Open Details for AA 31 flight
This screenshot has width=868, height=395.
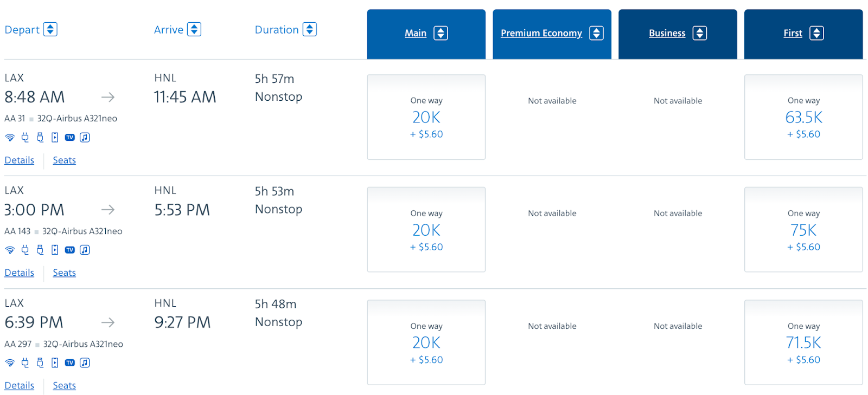(x=20, y=160)
